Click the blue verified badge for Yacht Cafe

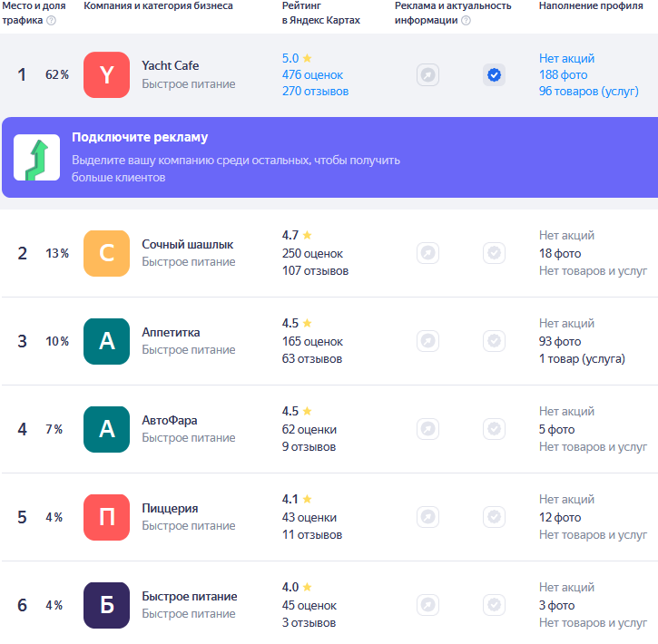pyautogui.click(x=494, y=75)
